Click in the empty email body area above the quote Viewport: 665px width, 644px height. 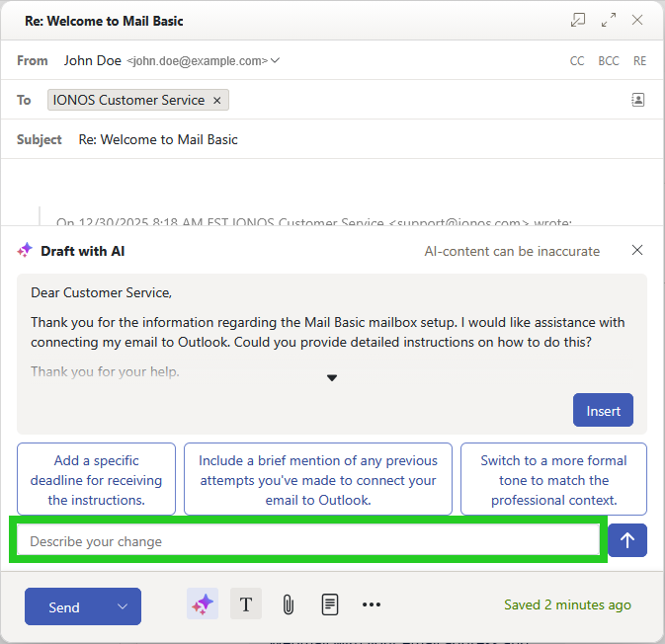pyautogui.click(x=332, y=183)
